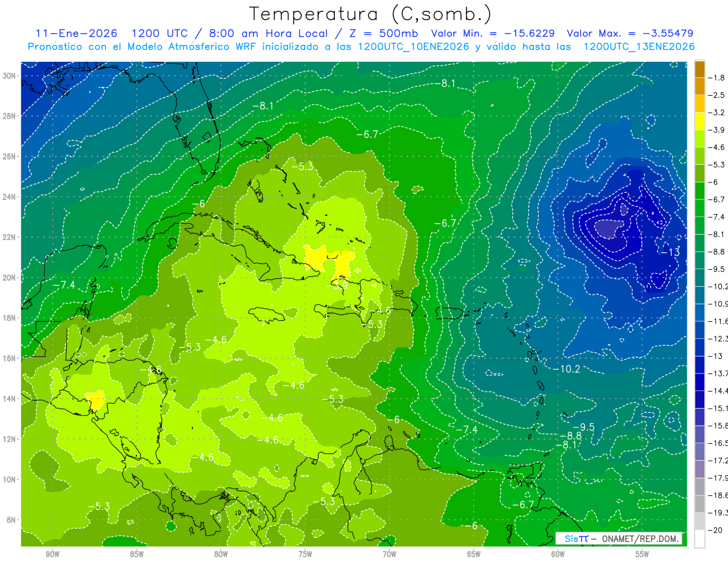
Task: Select the level text "Z = 500mb"
Action: point(385,33)
